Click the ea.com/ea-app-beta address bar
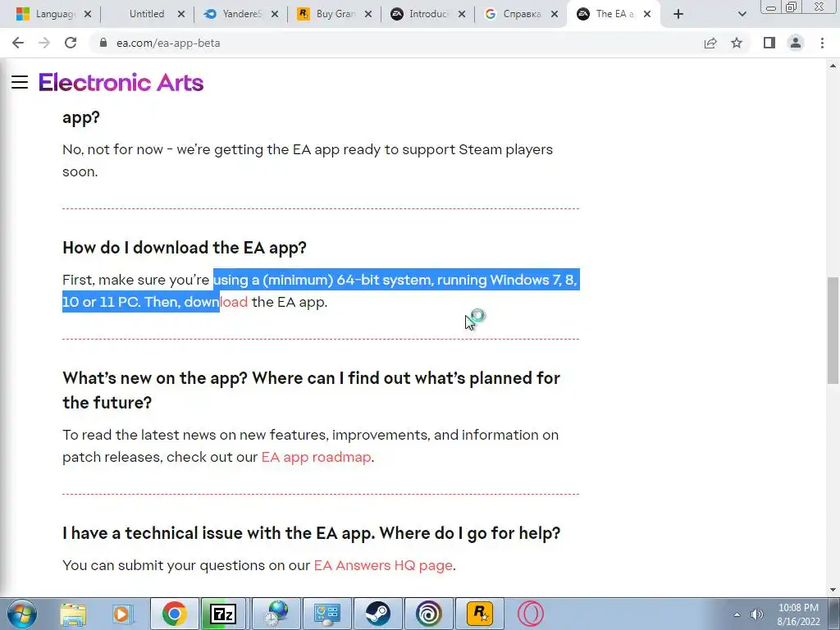This screenshot has width=840, height=630. pos(168,43)
